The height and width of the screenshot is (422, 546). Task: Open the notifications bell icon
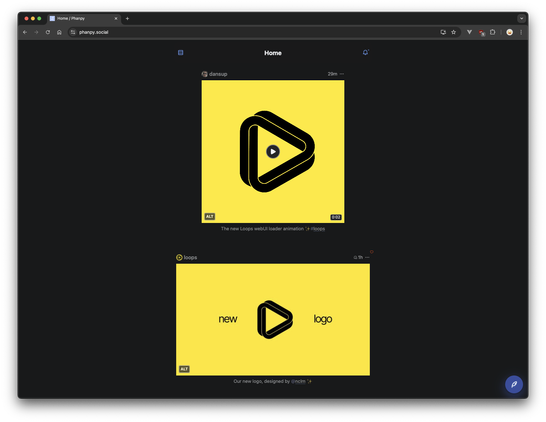365,53
